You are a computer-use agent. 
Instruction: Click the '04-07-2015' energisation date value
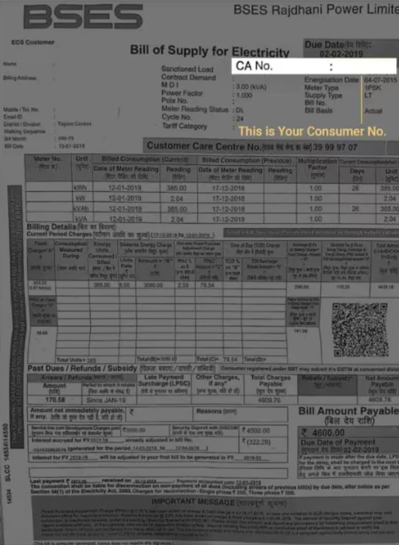(380, 80)
